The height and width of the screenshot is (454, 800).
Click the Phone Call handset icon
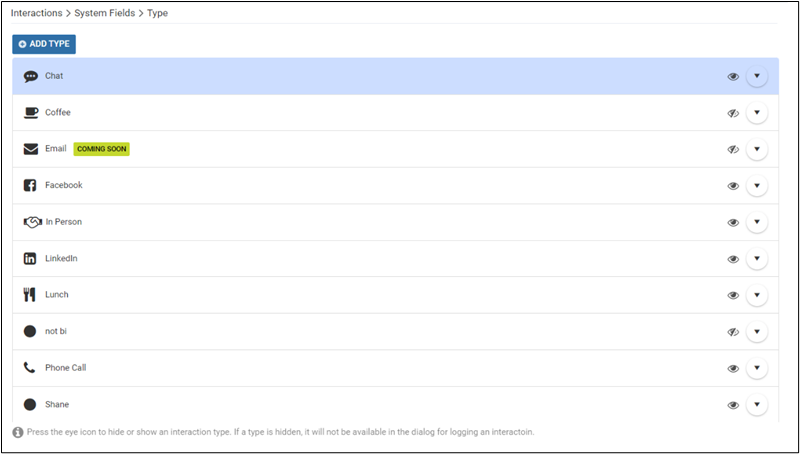tap(30, 368)
